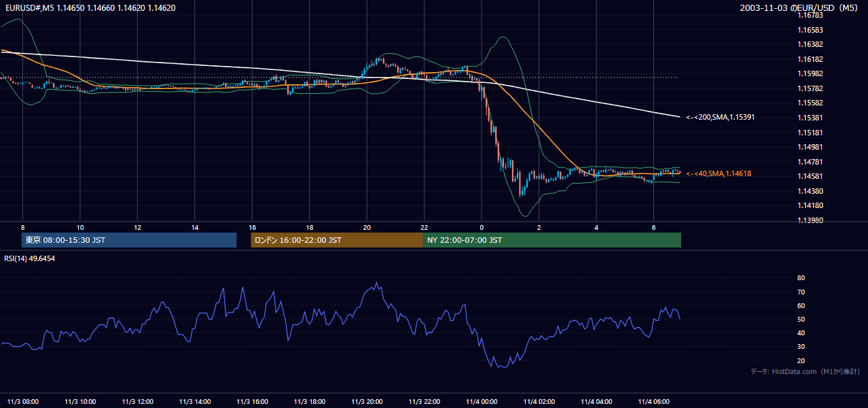This screenshot has width=868, height=408.
Task: Click the bottom date label 11/3 16:00
Action: [253, 401]
